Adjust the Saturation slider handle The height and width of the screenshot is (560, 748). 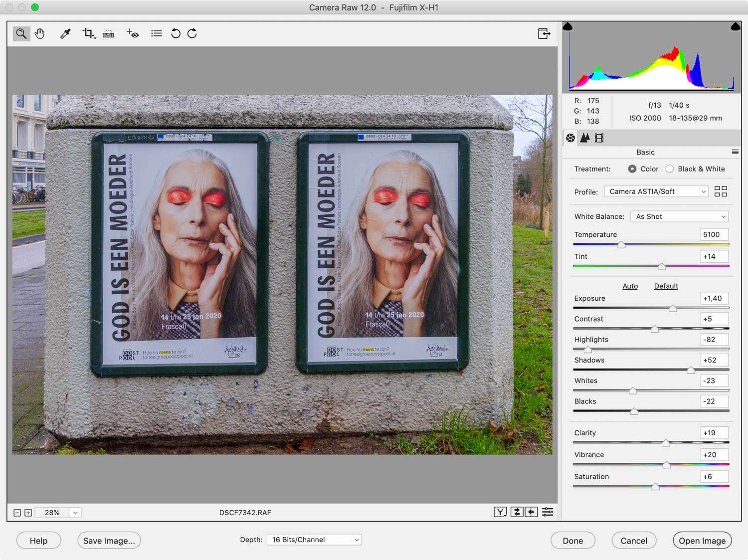655,487
